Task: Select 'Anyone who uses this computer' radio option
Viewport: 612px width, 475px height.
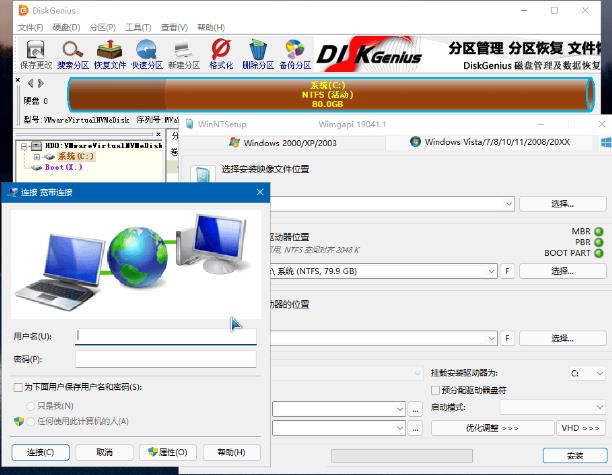Action: tap(30, 422)
